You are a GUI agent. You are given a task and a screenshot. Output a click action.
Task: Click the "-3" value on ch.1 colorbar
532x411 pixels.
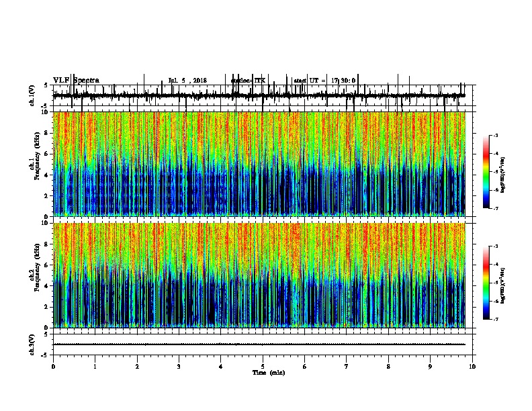tap(495, 136)
